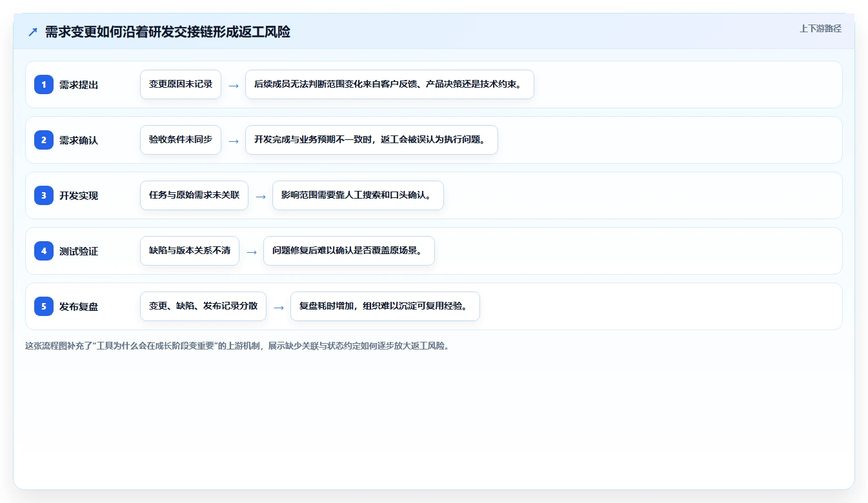Image resolution: width=868 pixels, height=503 pixels.
Task: Click the title 需求变更如何沿着研发交接链形成返工风险
Action: [x=168, y=32]
